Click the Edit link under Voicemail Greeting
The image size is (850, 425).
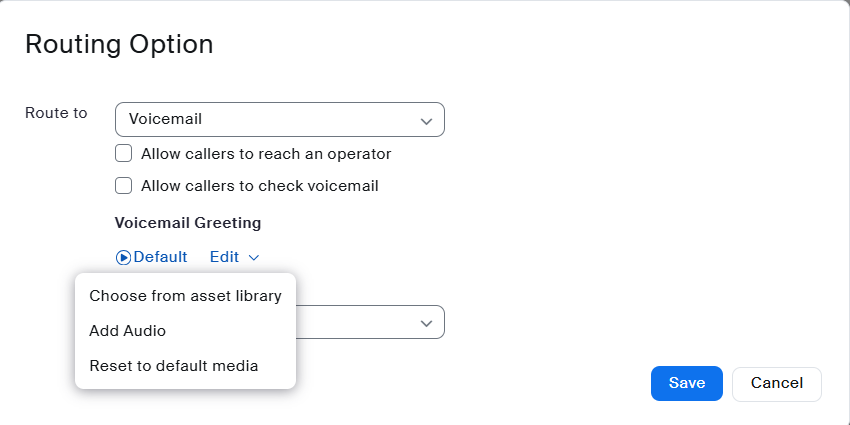click(x=224, y=257)
